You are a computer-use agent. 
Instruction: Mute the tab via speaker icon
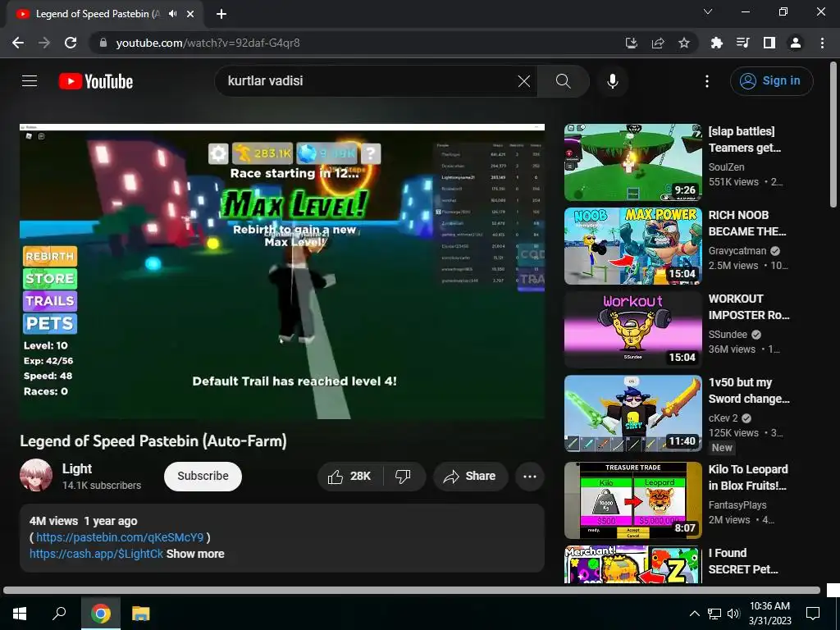point(172,14)
